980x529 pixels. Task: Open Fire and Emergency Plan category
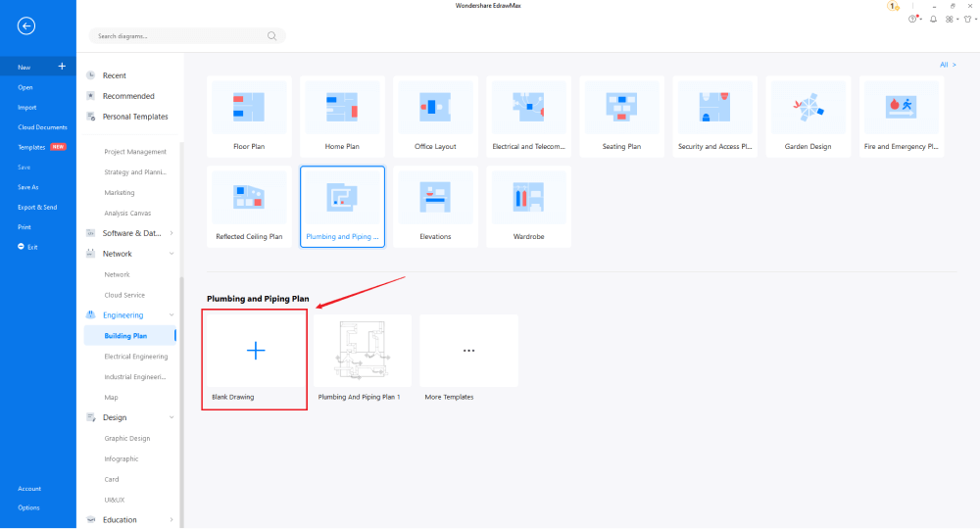(x=901, y=107)
